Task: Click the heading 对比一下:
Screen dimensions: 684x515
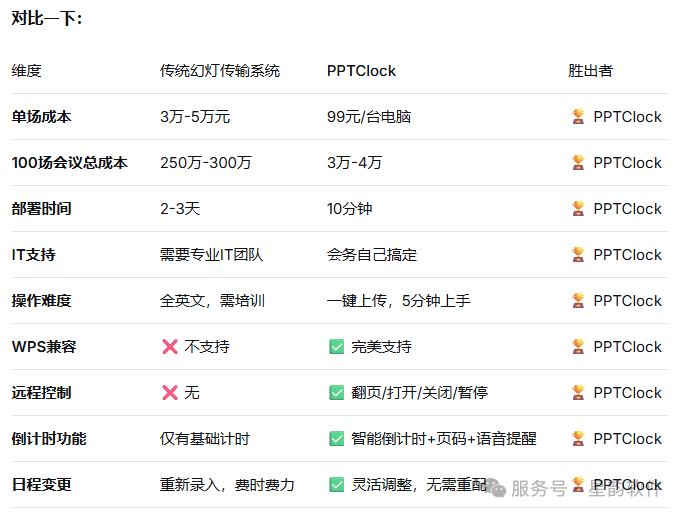Action: click(x=47, y=18)
